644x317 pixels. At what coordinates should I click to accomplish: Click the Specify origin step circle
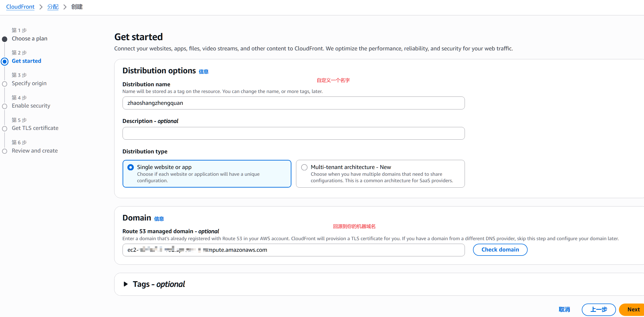5,84
